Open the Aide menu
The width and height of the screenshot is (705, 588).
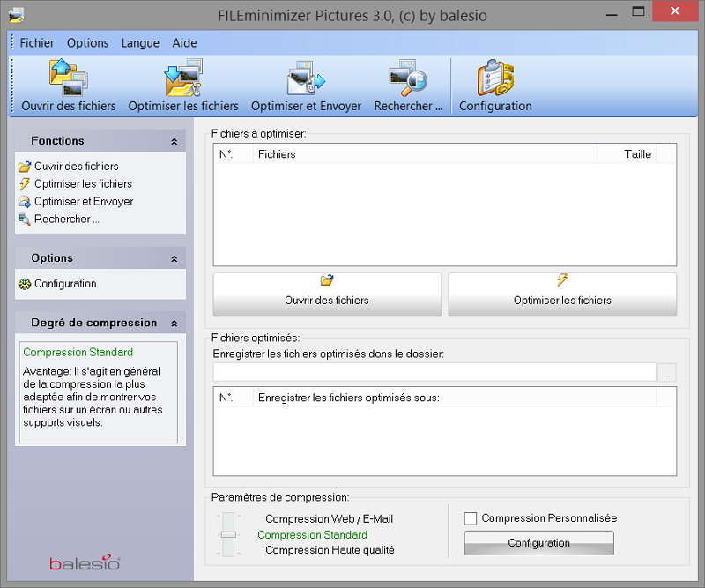point(184,42)
